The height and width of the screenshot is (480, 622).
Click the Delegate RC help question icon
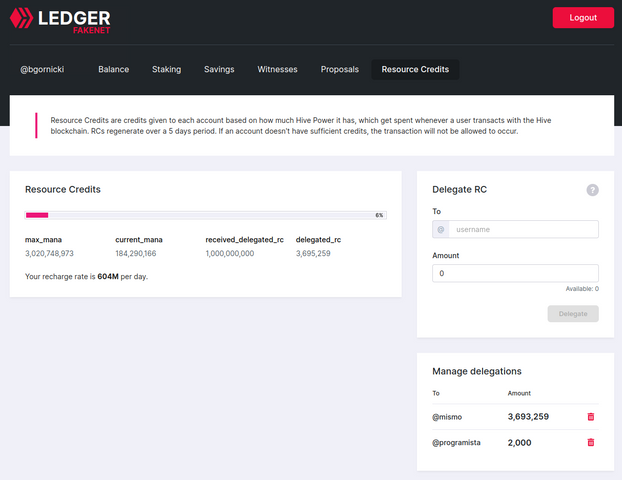(592, 190)
